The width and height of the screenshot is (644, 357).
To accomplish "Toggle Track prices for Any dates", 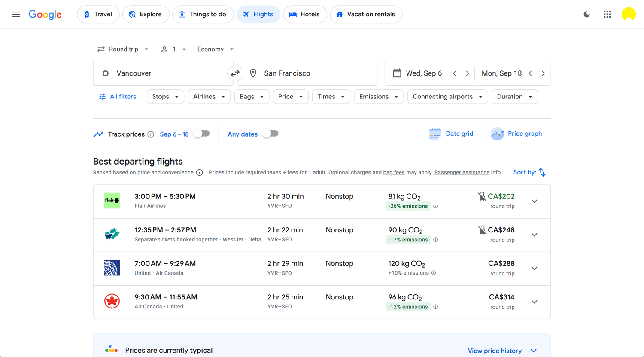I will (x=270, y=134).
